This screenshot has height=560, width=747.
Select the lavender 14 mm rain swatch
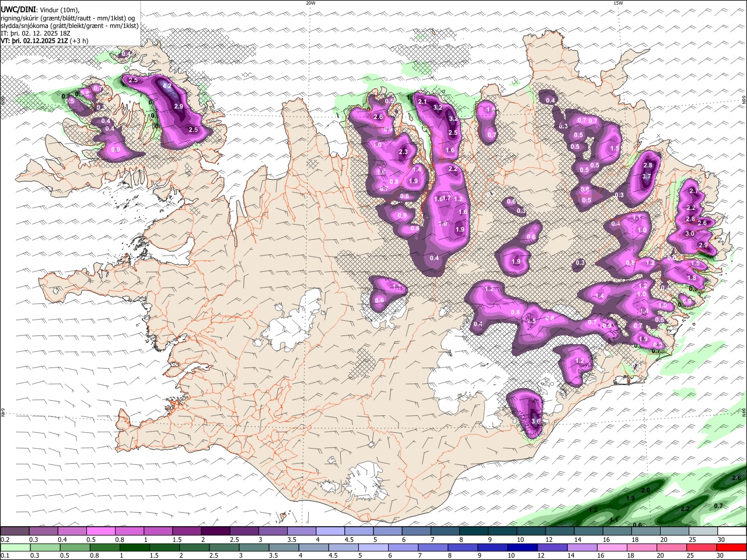pyautogui.click(x=582, y=547)
